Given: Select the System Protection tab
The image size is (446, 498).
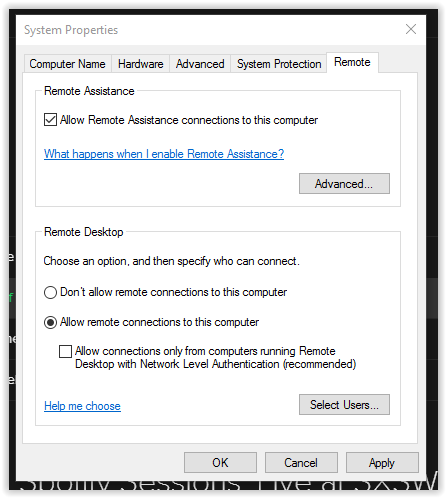Looking at the screenshot, I should [279, 64].
